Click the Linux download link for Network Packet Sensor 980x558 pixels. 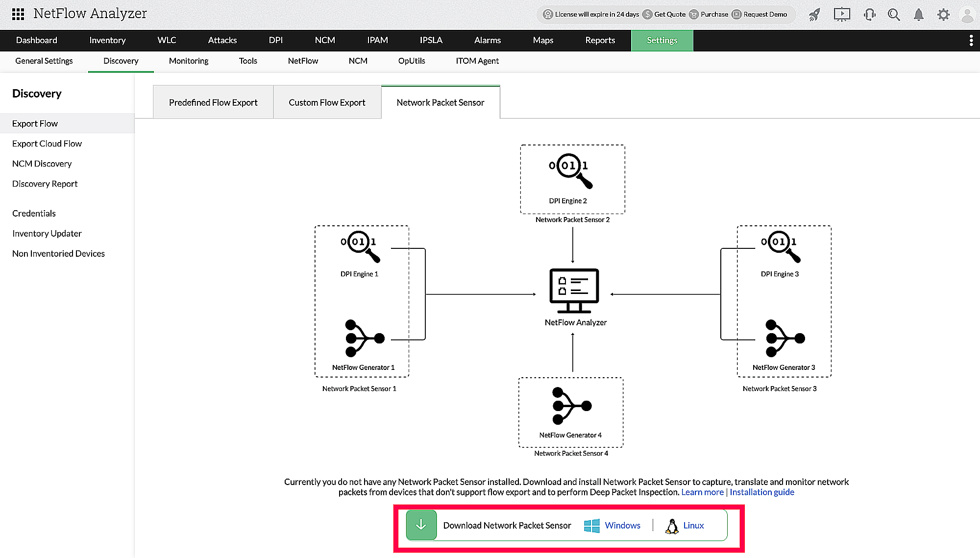click(693, 525)
